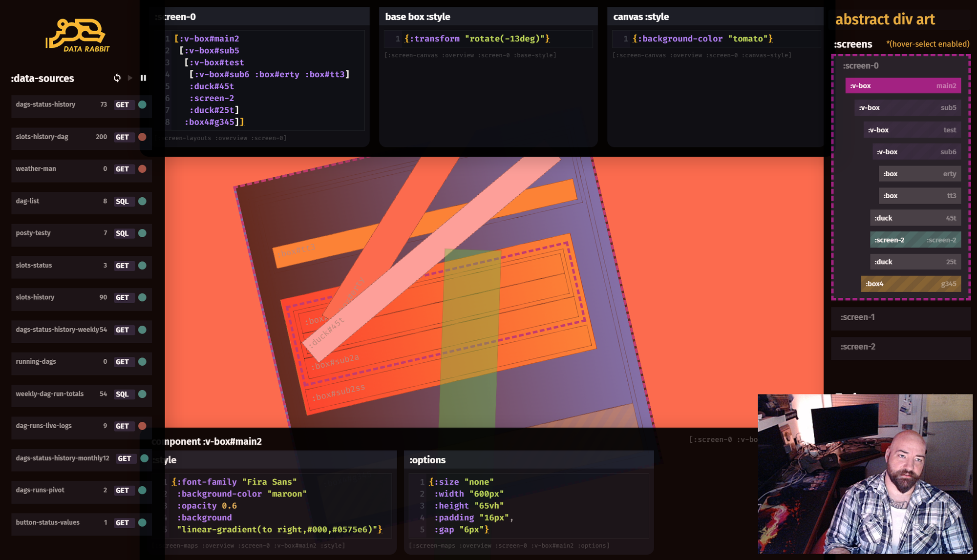Screen dimensions: 977x560
Task: Switch to the :options section of v-box#main2
Action: click(x=427, y=459)
